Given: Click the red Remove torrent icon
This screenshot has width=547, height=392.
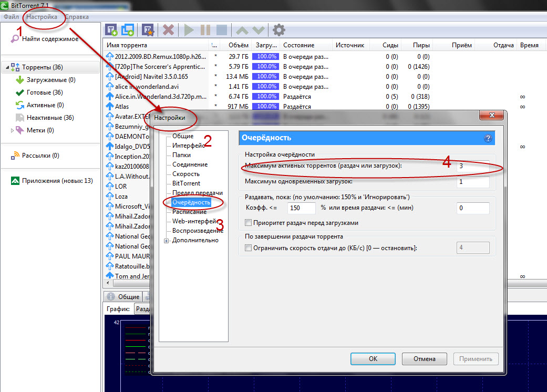Looking at the screenshot, I should point(169,30).
